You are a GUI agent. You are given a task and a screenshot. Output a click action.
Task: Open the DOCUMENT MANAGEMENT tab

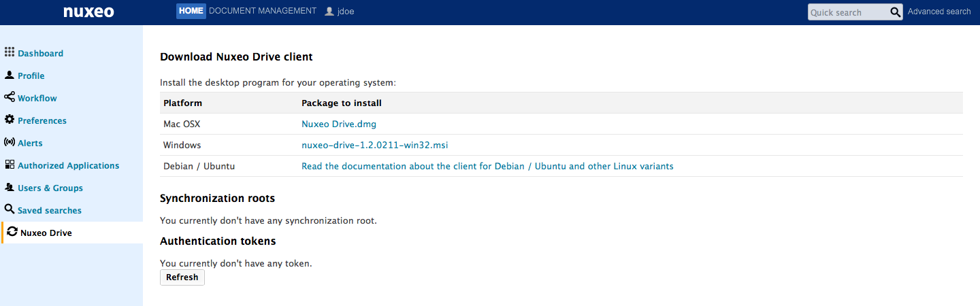(263, 11)
